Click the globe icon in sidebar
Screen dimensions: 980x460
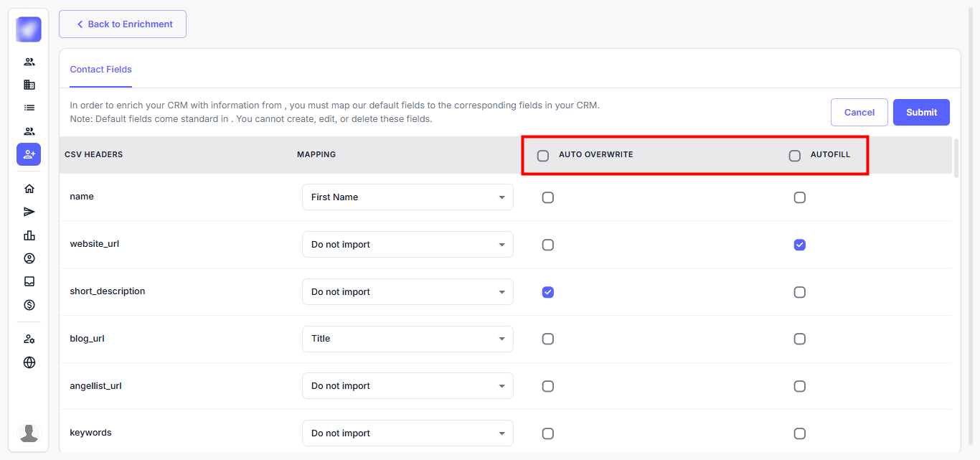tap(29, 362)
